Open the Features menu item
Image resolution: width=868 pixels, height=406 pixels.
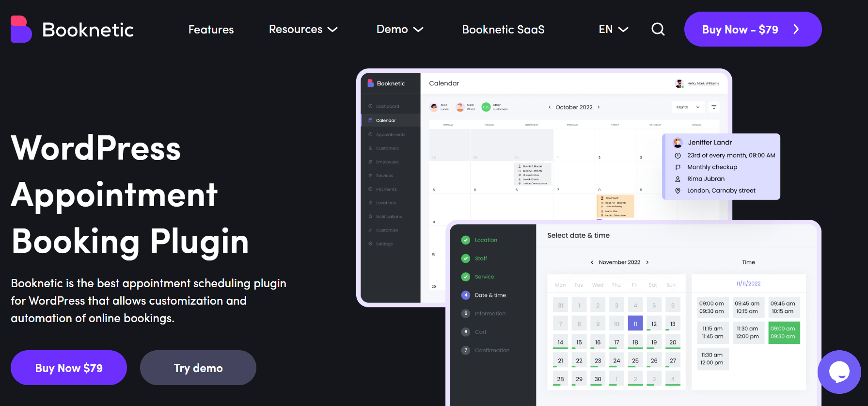[x=211, y=30]
